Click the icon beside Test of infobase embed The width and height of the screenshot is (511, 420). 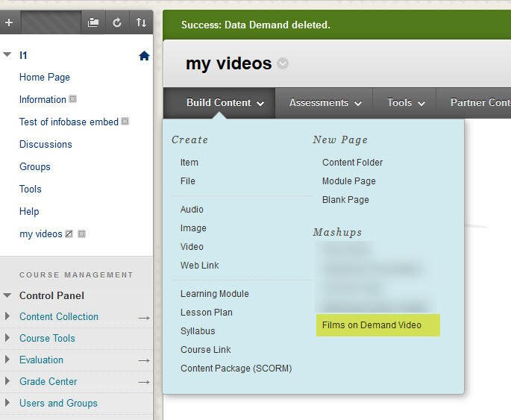click(x=125, y=122)
